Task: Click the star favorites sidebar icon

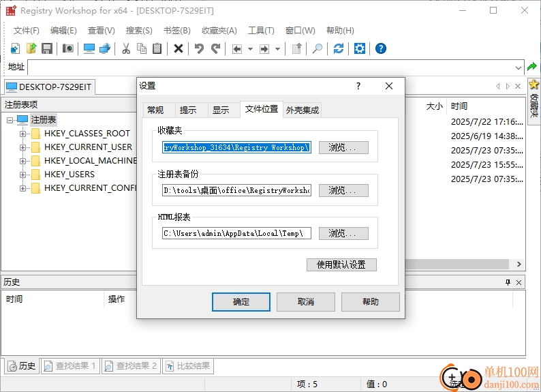Action: 534,85
